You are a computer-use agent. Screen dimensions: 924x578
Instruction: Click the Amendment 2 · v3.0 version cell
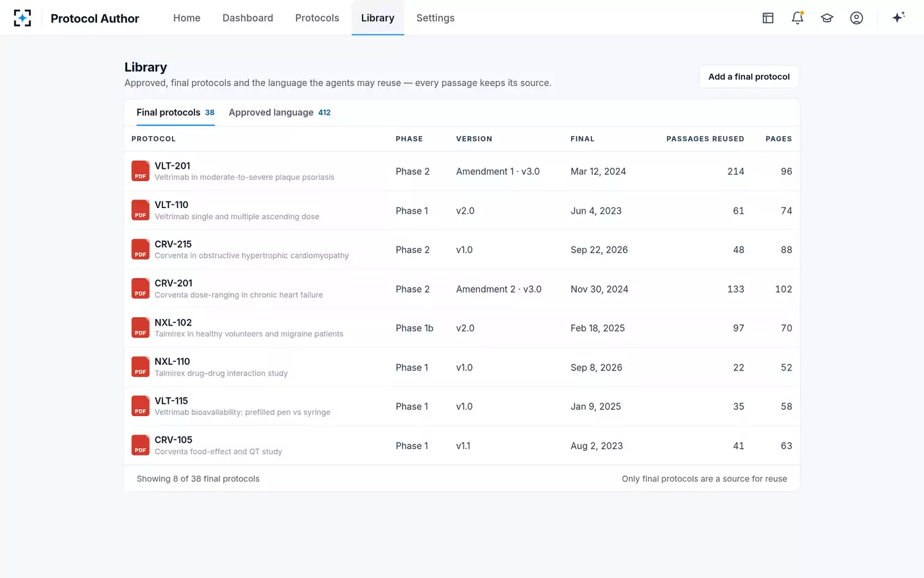pyautogui.click(x=499, y=289)
